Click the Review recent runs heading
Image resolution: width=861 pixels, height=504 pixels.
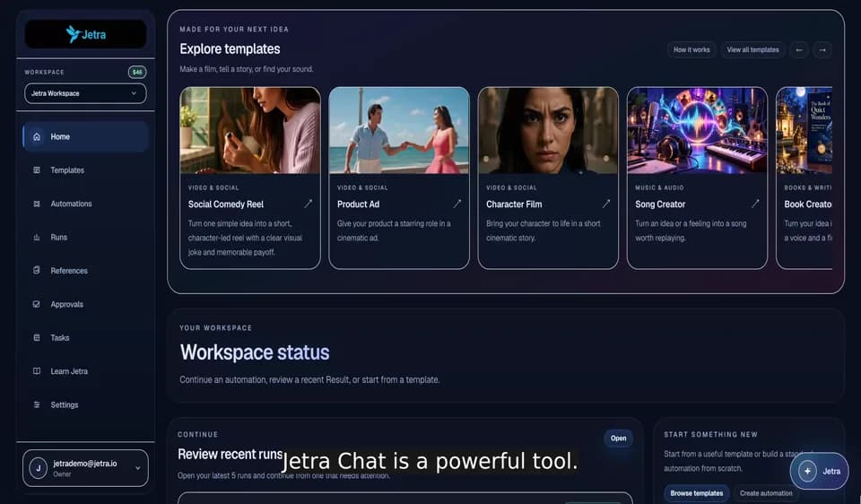point(230,455)
